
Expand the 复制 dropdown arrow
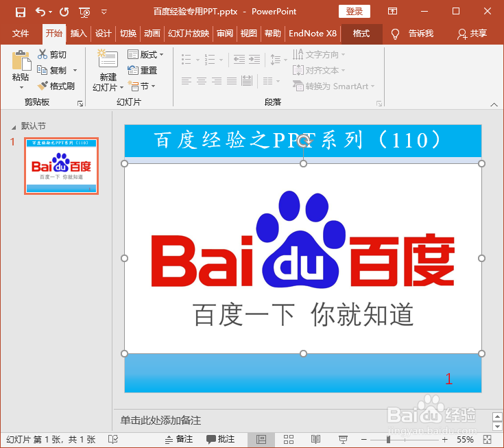point(75,70)
